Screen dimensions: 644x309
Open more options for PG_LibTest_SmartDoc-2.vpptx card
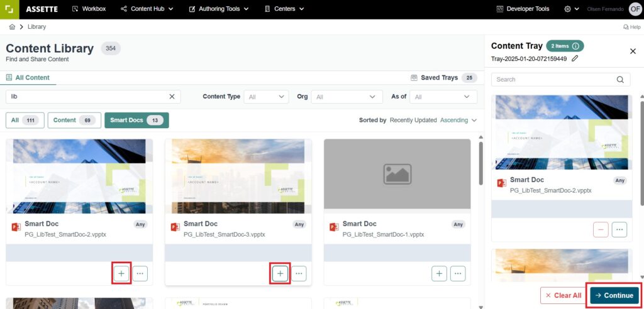tap(140, 273)
